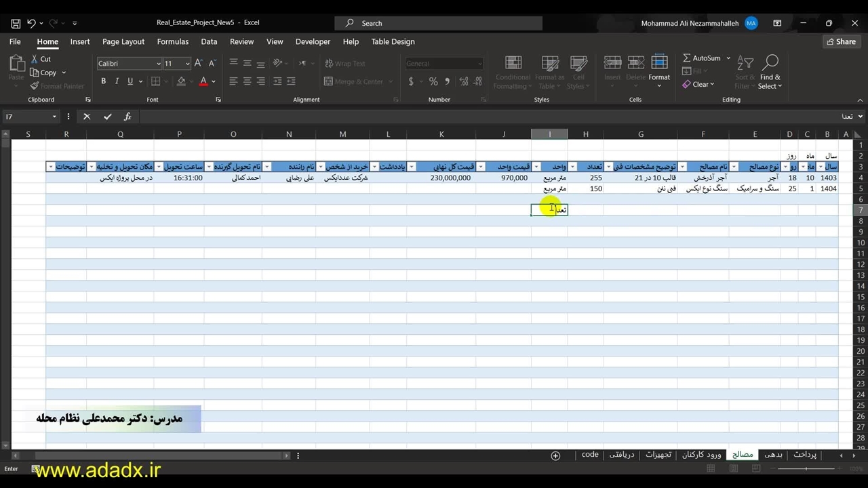This screenshot has width=868, height=488.
Task: Open the filter dropdown for تعداد column
Action: coord(573,167)
